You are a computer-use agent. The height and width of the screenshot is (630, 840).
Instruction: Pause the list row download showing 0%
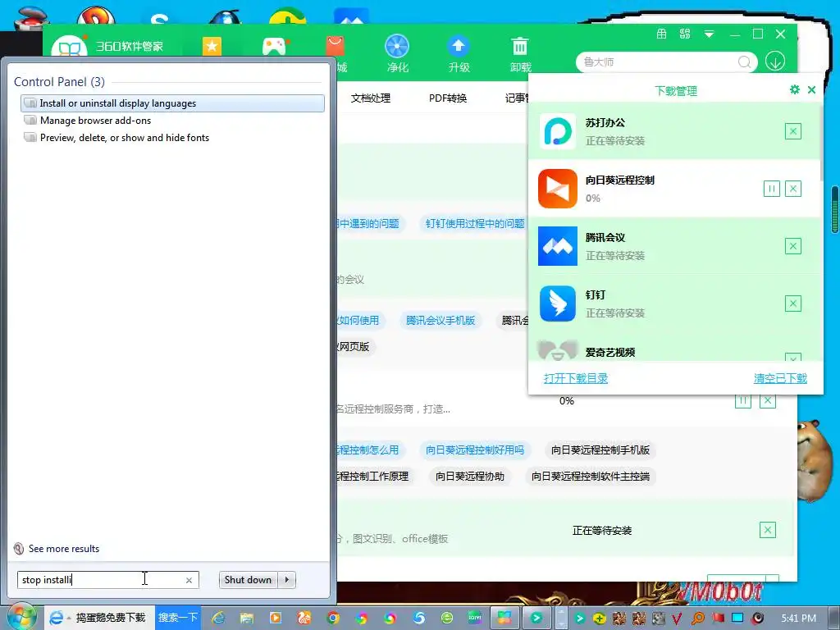tap(742, 400)
